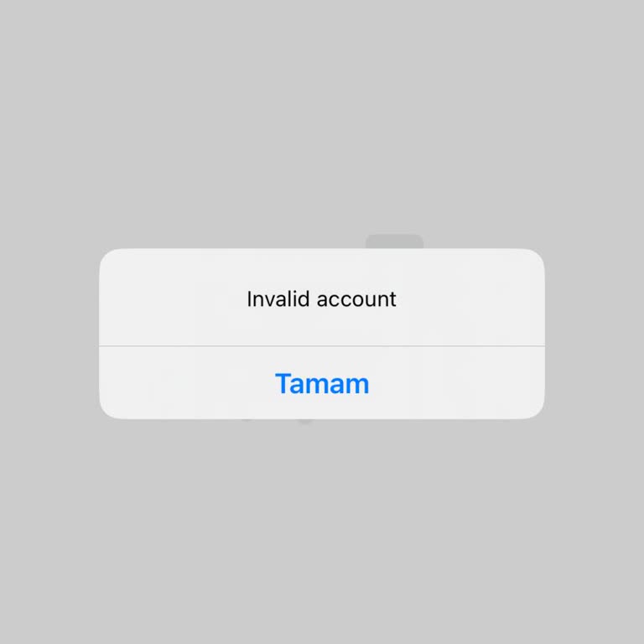Screen dimensions: 644x644
Task: Click the dimmed rounded element behind alert top
Action: pos(394,241)
